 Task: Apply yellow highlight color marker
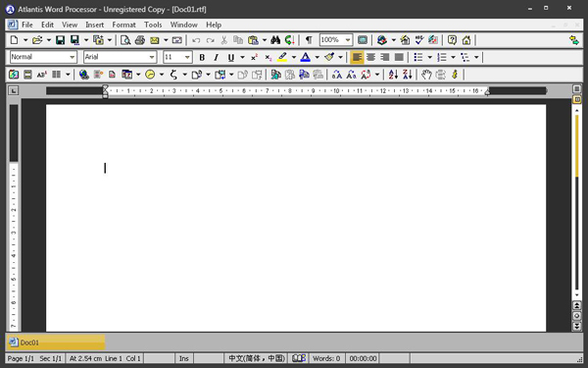282,57
